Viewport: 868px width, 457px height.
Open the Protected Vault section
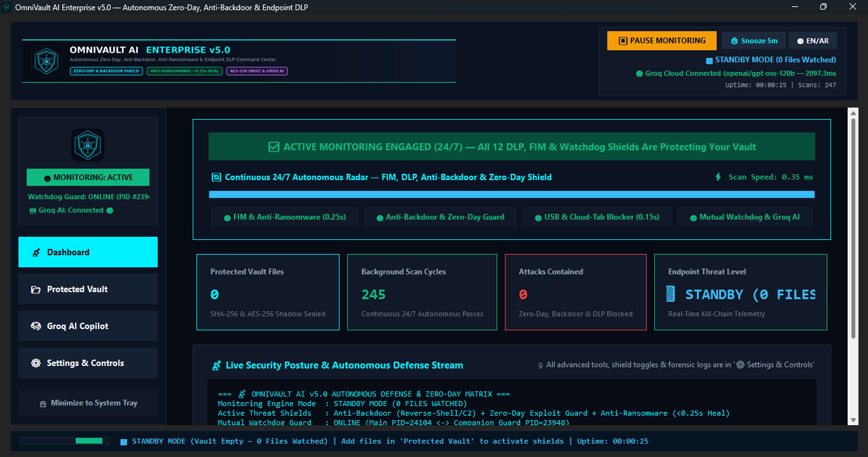pyautogui.click(x=88, y=289)
